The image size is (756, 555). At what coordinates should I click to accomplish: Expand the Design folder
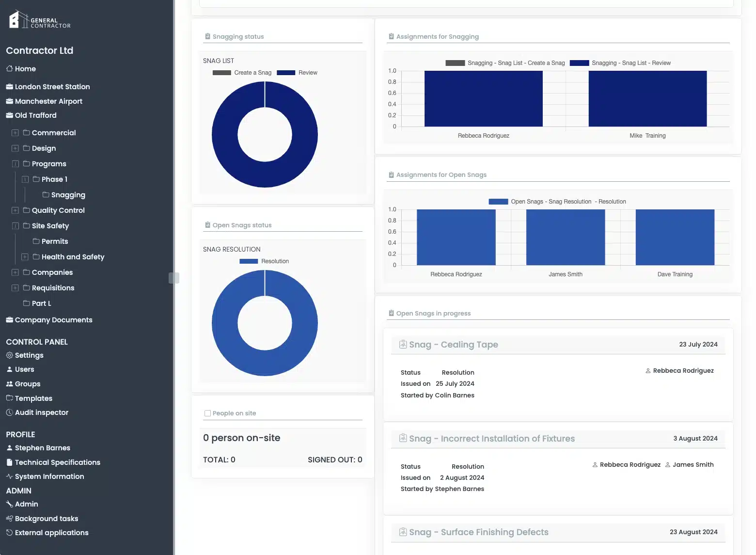pos(15,148)
